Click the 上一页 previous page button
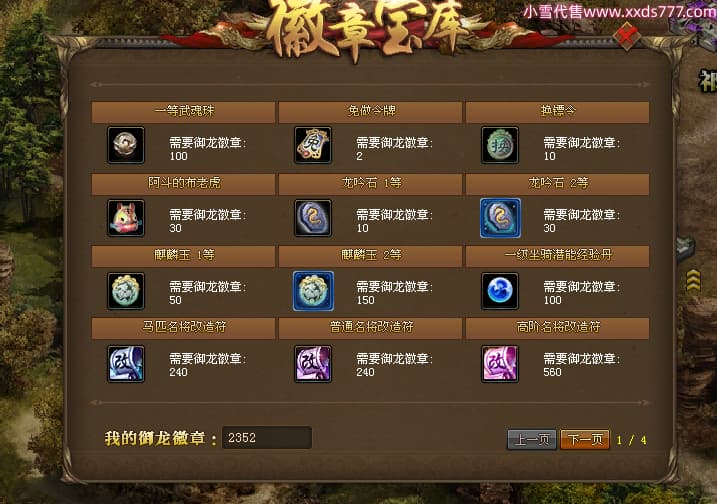The image size is (717, 504). click(532, 440)
